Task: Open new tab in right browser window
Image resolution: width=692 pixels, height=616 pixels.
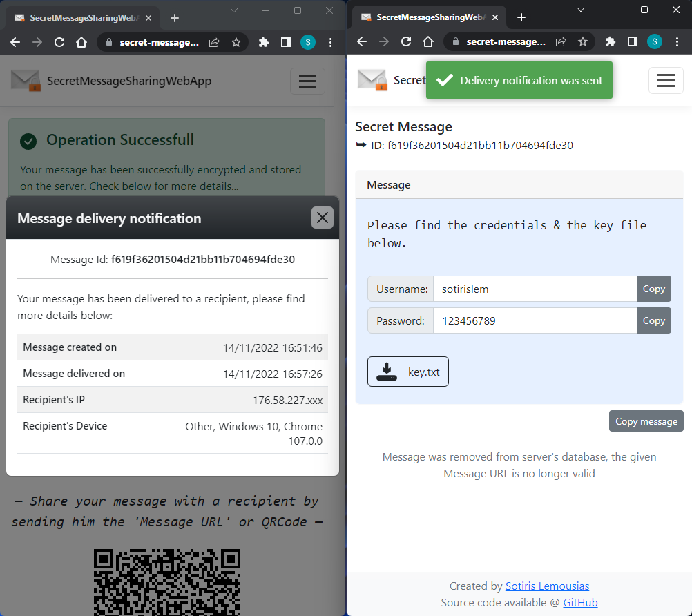Action: [x=521, y=17]
